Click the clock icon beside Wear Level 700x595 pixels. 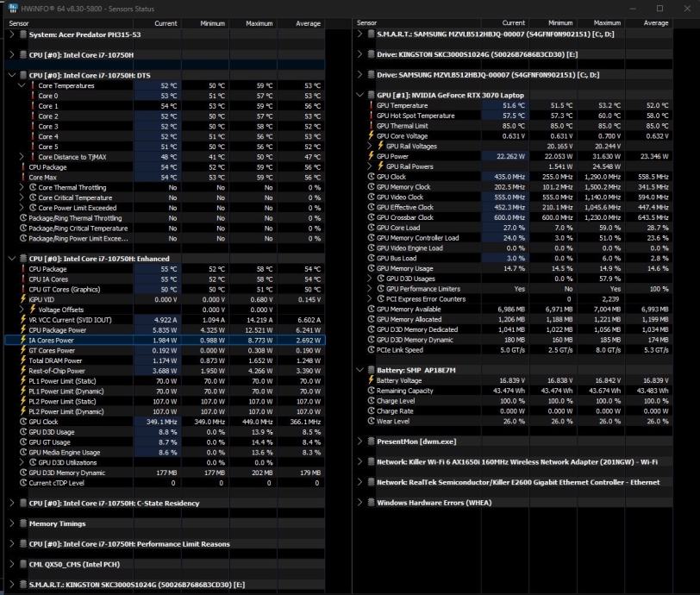pyautogui.click(x=371, y=421)
